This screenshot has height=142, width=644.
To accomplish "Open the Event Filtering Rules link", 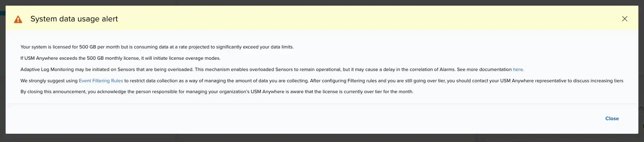I will (x=101, y=81).
